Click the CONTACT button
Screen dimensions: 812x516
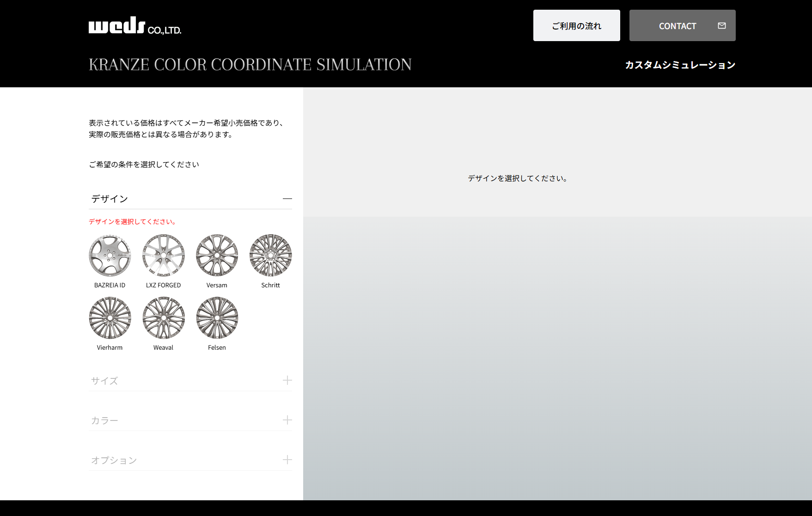677,26
